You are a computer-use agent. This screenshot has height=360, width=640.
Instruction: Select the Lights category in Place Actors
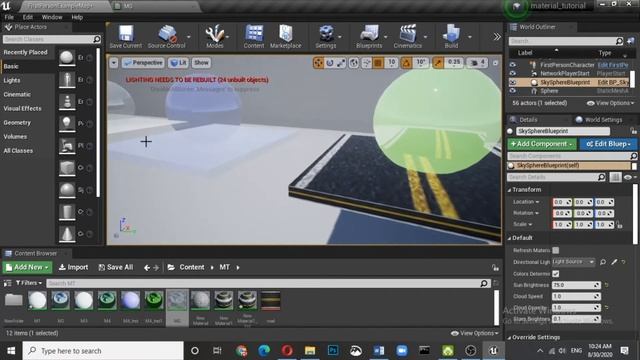[x=12, y=80]
